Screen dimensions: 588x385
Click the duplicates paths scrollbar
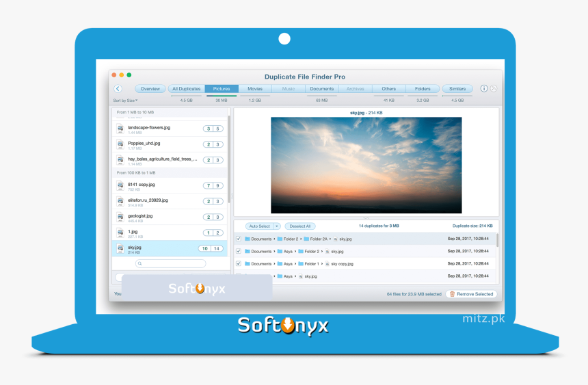[498, 240]
